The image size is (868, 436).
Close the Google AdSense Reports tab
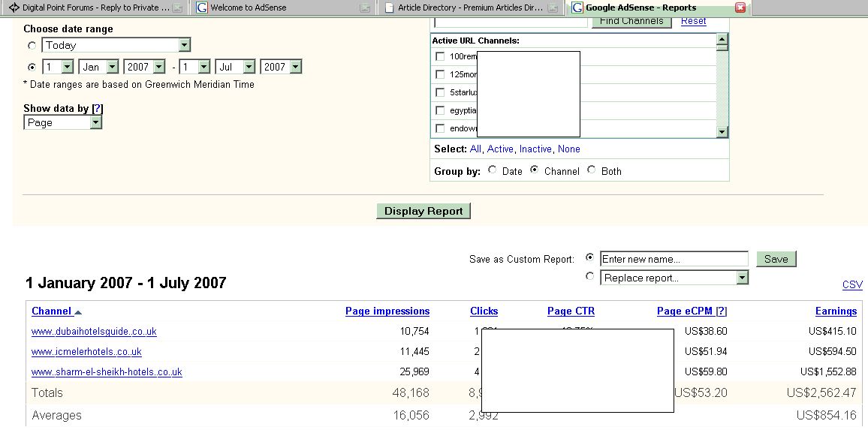click(x=740, y=8)
